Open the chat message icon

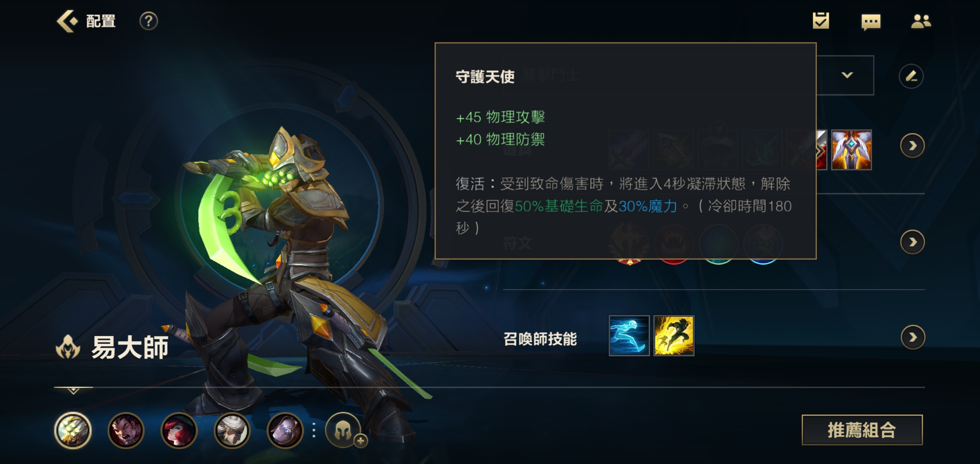click(871, 21)
